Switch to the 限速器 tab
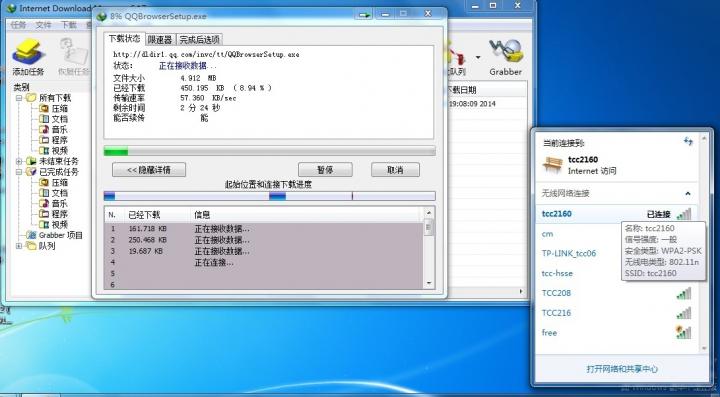Viewport: 720px width, 397px height. tap(160, 40)
